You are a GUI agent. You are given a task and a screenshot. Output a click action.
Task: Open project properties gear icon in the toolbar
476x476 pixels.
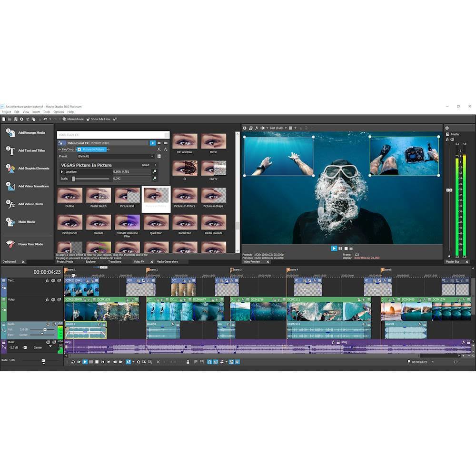coord(21,119)
